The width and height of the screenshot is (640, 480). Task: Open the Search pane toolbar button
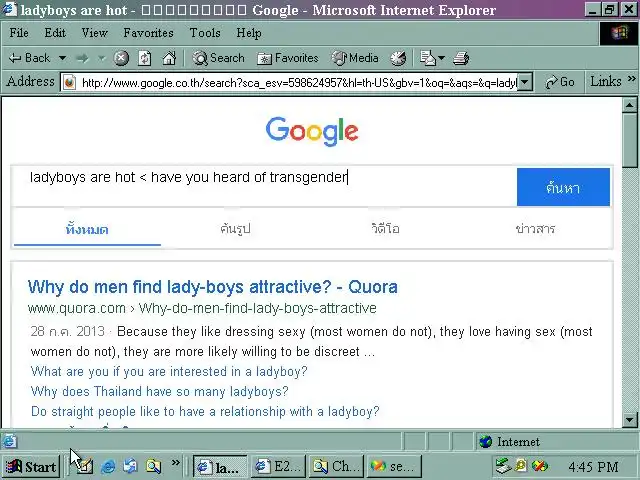(218, 58)
